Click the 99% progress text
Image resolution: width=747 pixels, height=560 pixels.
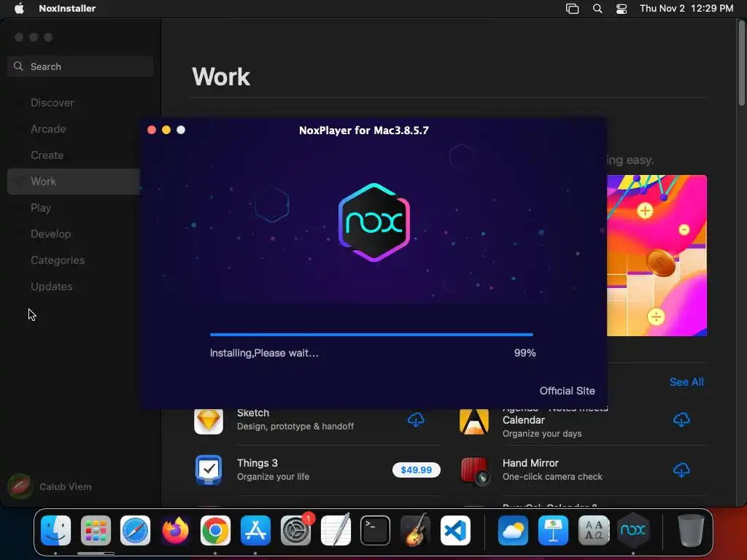(x=525, y=353)
